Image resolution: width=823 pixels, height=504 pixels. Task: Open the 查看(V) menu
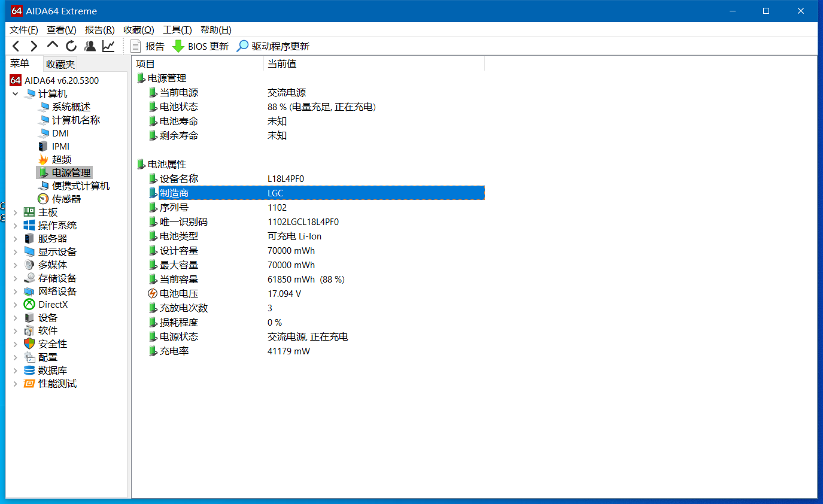(x=62, y=29)
